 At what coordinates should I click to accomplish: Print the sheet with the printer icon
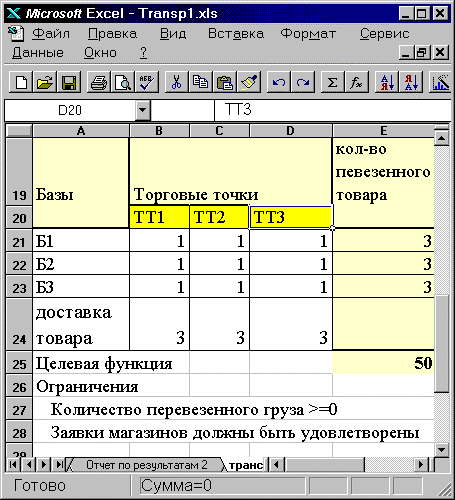99,82
